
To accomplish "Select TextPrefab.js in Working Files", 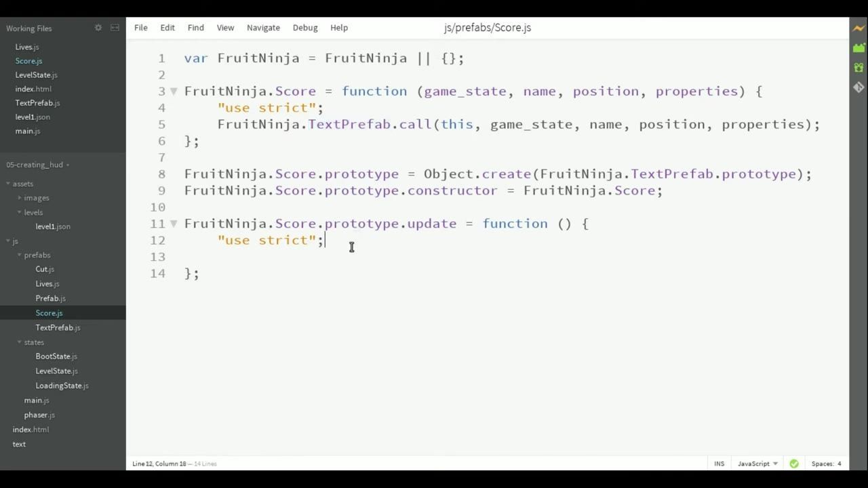I will (37, 103).
